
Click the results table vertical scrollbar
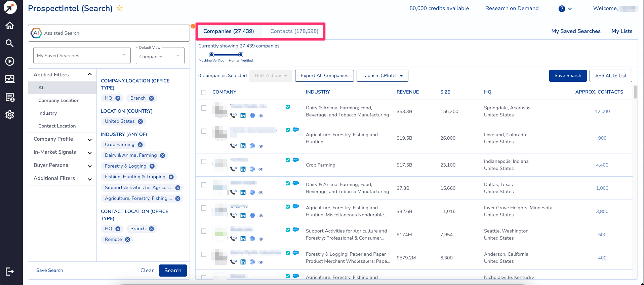pos(635,92)
